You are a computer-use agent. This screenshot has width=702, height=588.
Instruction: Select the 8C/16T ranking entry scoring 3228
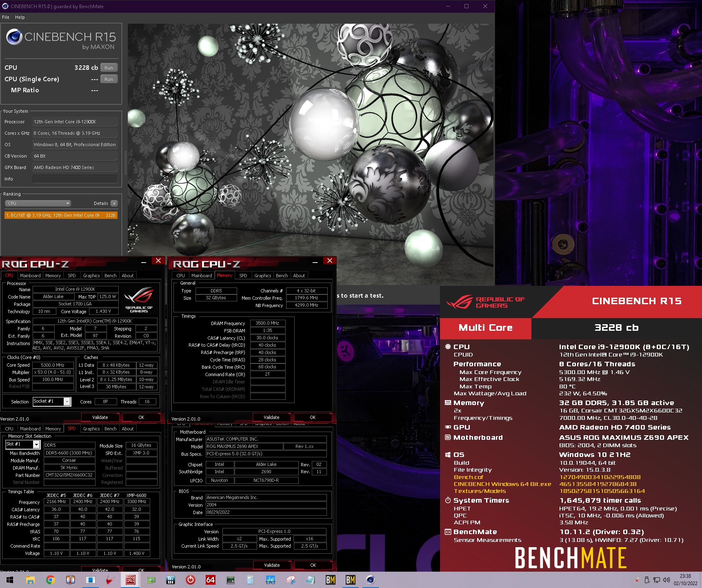click(x=61, y=215)
